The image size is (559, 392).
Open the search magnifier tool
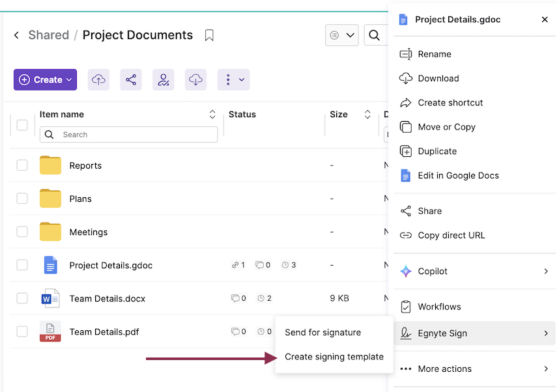click(x=375, y=35)
